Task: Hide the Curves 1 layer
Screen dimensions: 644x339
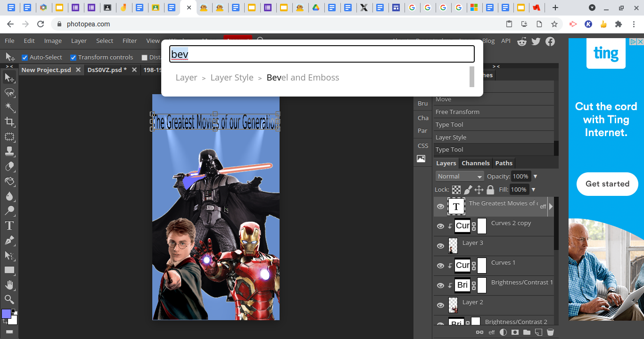Action: [x=440, y=266]
